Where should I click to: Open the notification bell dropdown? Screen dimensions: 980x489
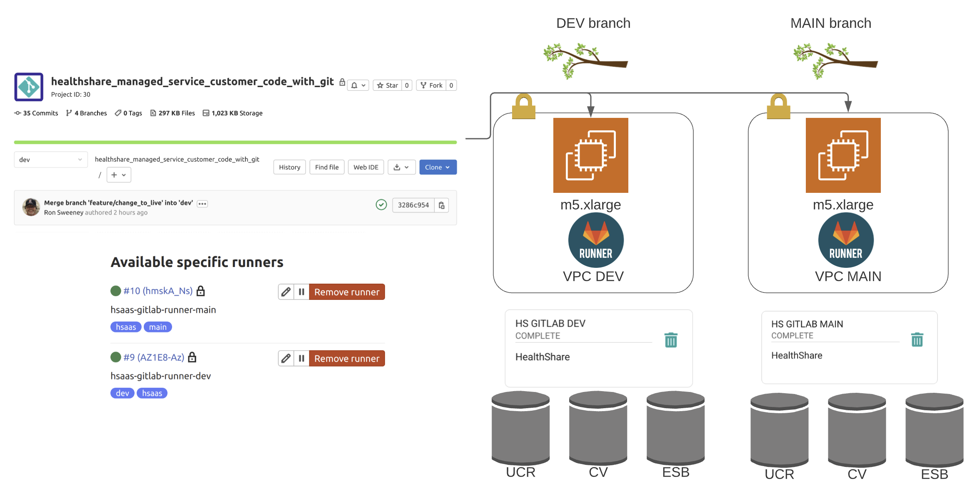tap(358, 85)
